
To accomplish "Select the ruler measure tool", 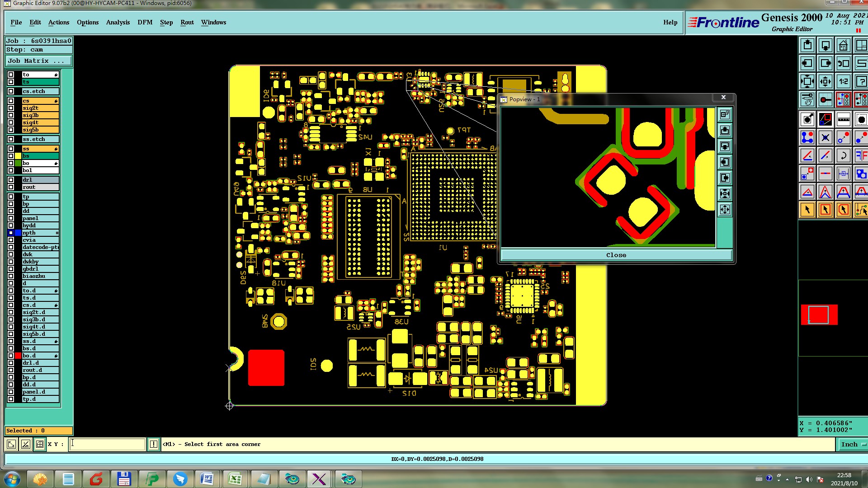I will 844,119.
